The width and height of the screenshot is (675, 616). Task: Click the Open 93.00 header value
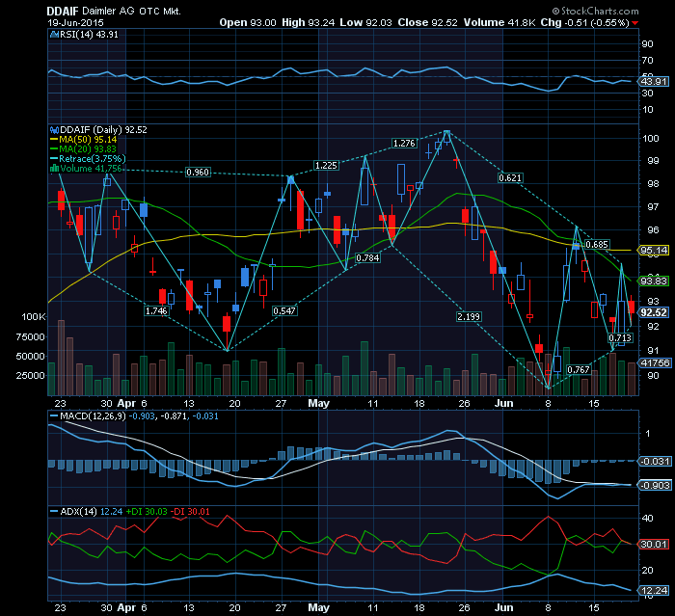tap(248, 23)
